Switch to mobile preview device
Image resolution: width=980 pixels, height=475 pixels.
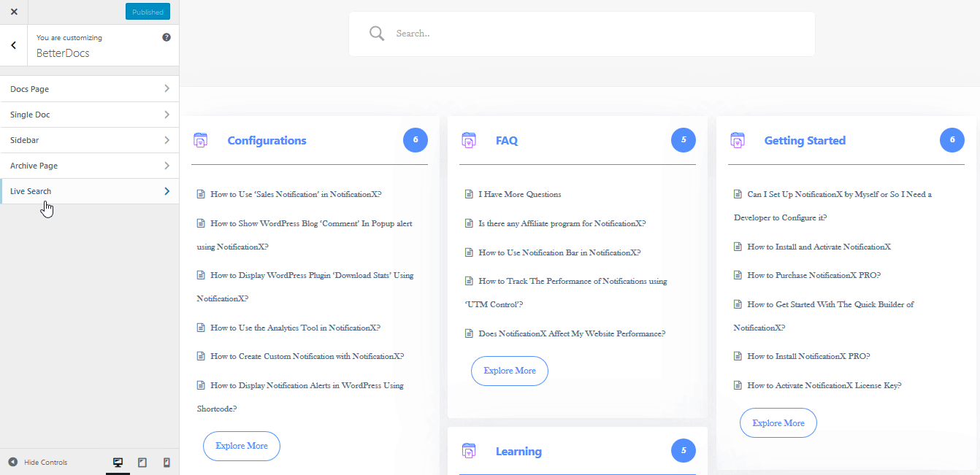(166, 462)
